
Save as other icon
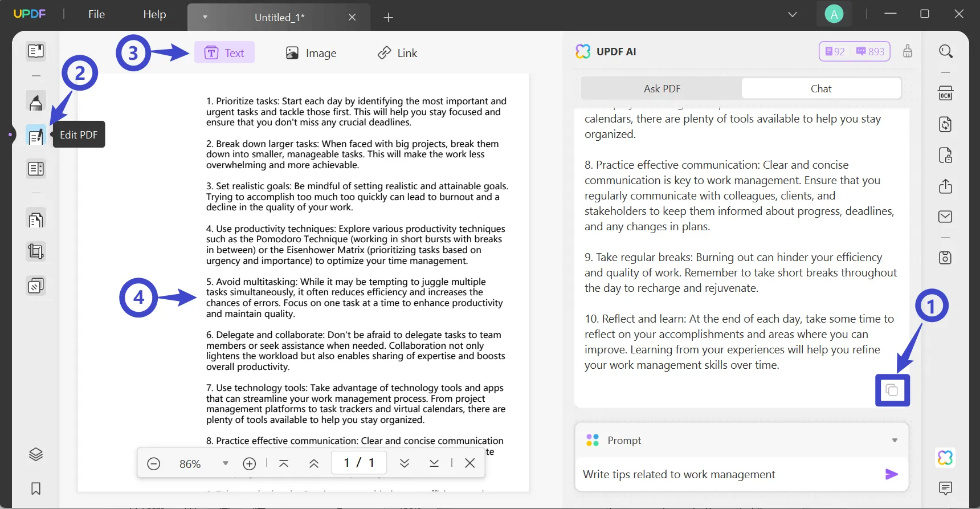click(x=946, y=258)
